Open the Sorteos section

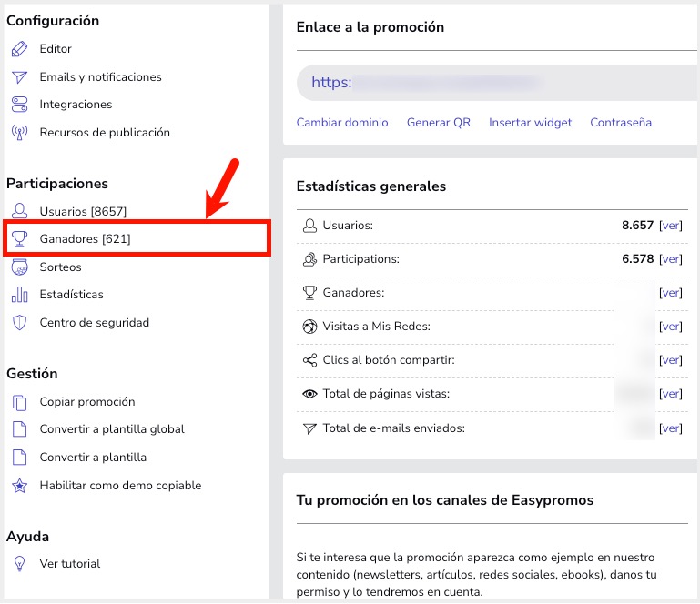click(60, 267)
